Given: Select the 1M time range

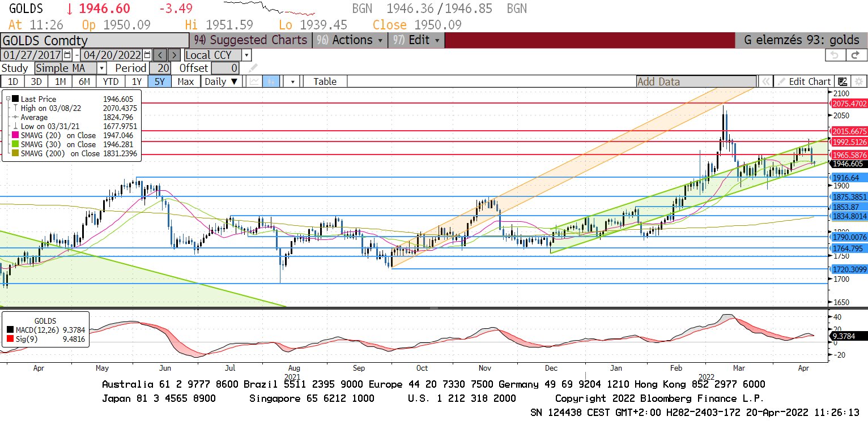Looking at the screenshot, I should coord(60,81).
